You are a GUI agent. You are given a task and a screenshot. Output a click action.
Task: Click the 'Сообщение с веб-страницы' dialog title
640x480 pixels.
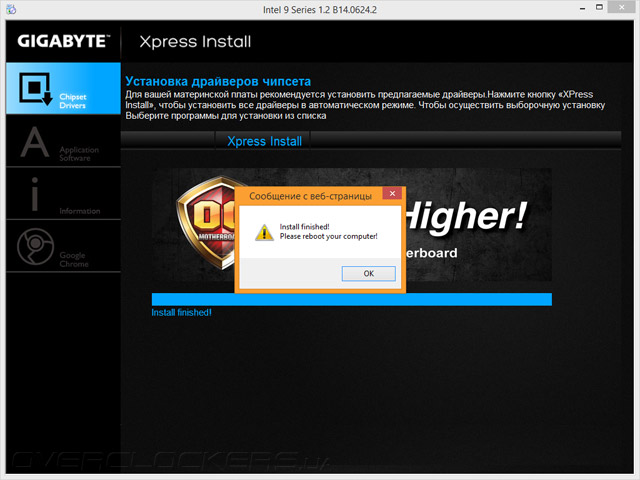(x=310, y=196)
